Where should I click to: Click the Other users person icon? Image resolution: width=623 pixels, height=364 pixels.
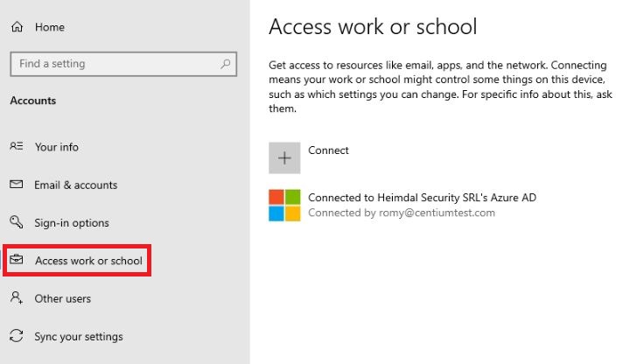pyautogui.click(x=17, y=297)
